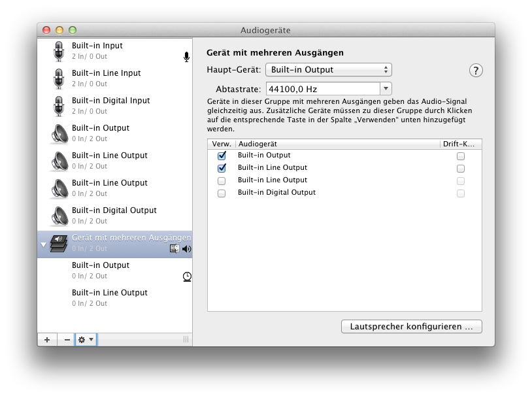Open the Haupt-Gerät dropdown showing Built-in Output

(329, 69)
